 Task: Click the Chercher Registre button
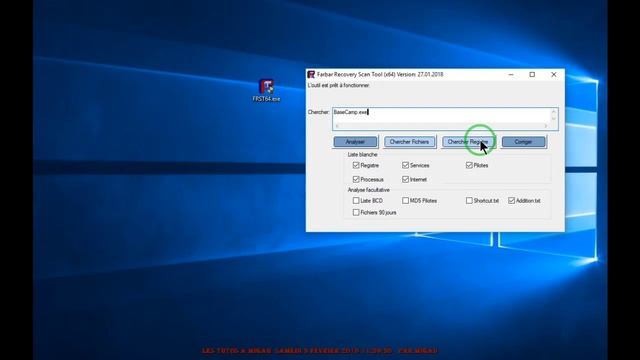point(468,142)
